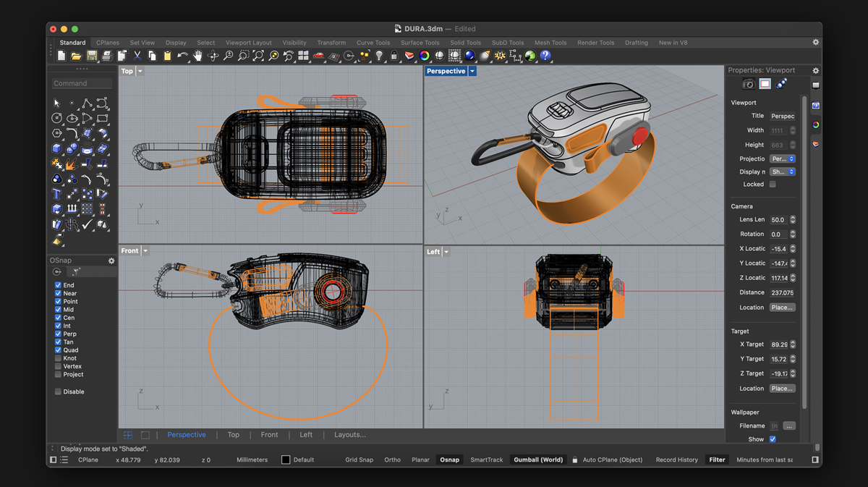Screen dimensions: 868x487
Task: Open the Properties panel gear settings
Action: click(x=815, y=71)
